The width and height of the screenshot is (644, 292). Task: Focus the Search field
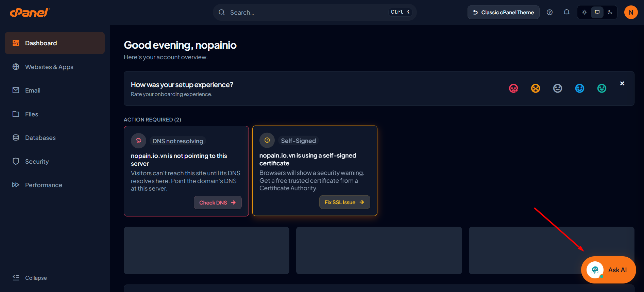point(315,12)
